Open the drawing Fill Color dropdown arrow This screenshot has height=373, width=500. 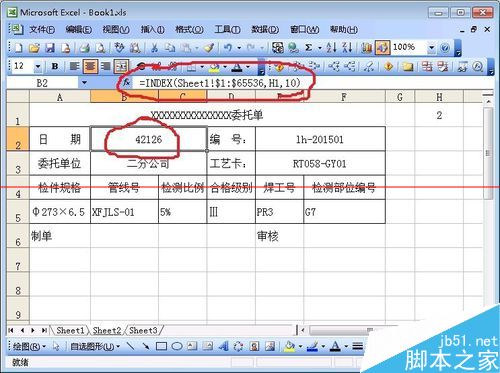(300, 346)
